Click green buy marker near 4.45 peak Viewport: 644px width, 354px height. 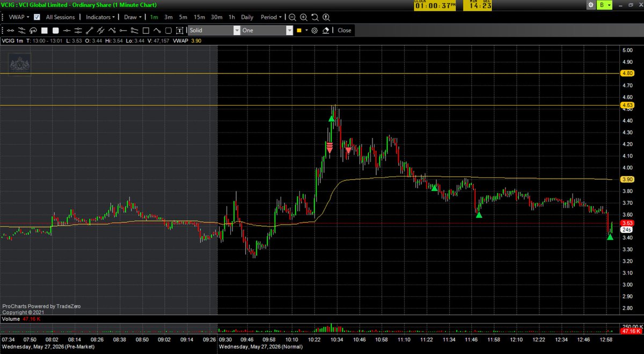point(332,117)
